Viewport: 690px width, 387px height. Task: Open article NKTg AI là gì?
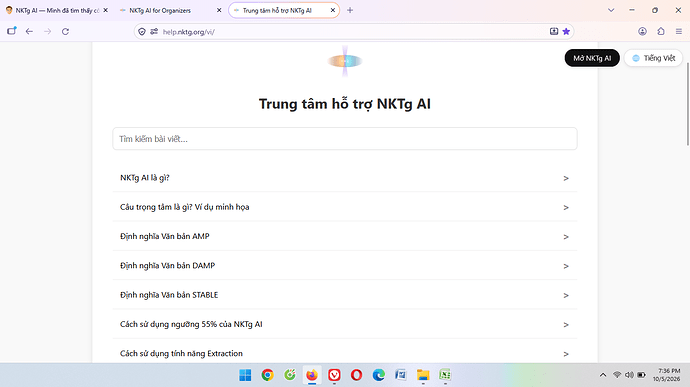(345, 178)
